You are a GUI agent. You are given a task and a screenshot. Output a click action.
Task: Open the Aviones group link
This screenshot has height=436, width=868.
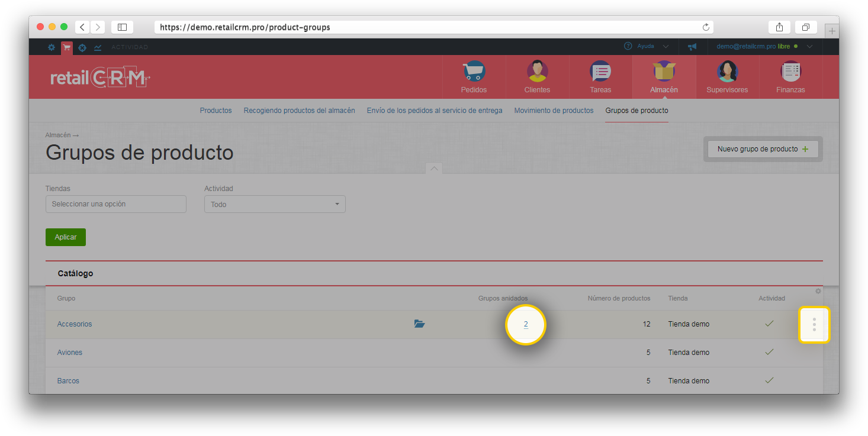70,353
